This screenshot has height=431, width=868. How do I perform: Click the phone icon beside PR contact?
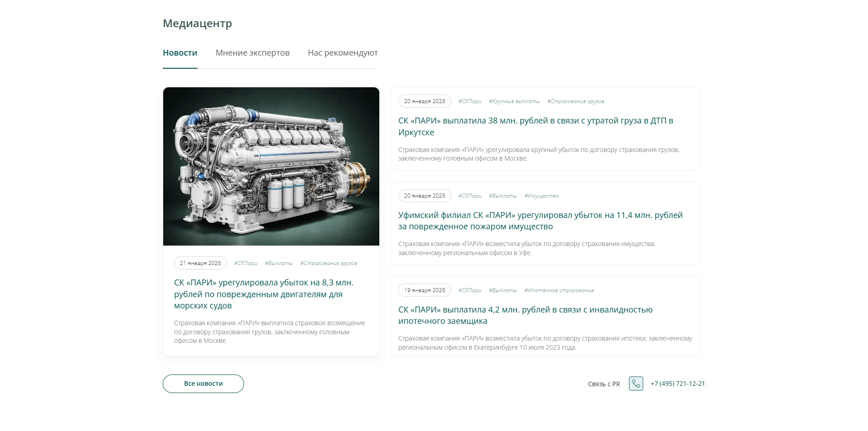click(x=636, y=384)
